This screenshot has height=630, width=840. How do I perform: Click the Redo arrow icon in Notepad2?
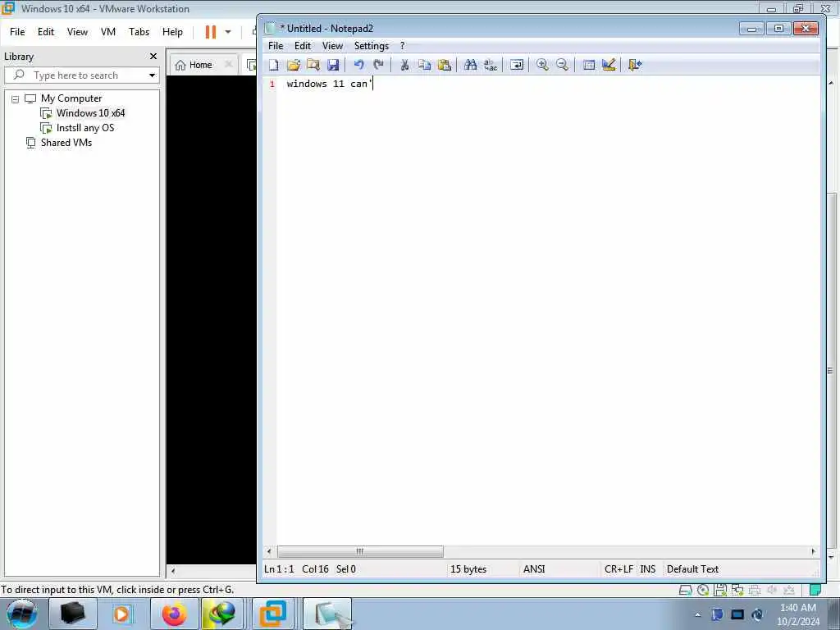click(379, 65)
